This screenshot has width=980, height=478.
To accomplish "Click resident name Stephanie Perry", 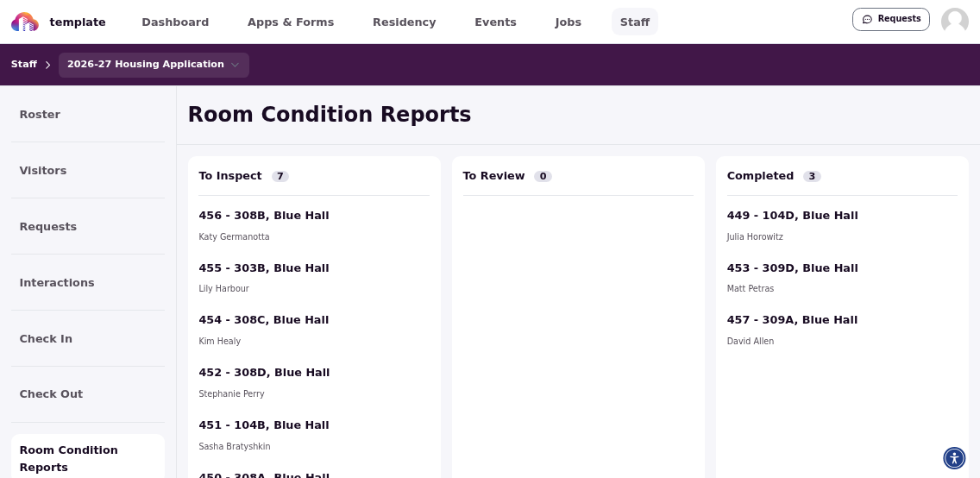I will point(231,393).
